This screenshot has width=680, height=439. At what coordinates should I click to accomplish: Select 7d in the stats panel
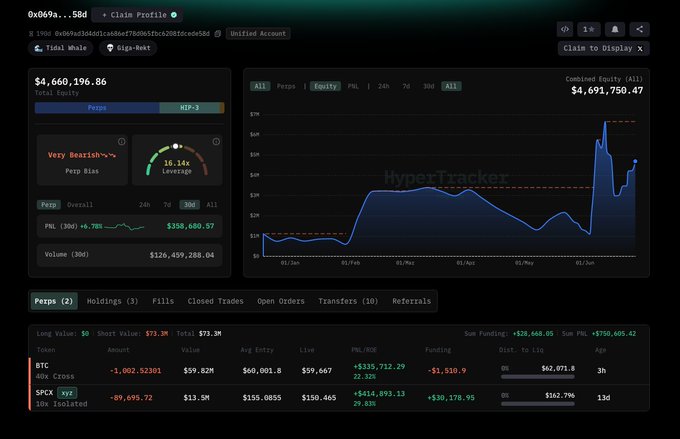click(x=167, y=204)
